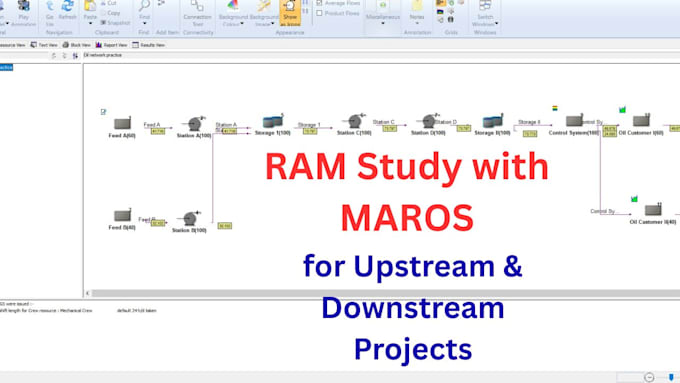
Task: Click the Feed B source block
Action: [122, 215]
